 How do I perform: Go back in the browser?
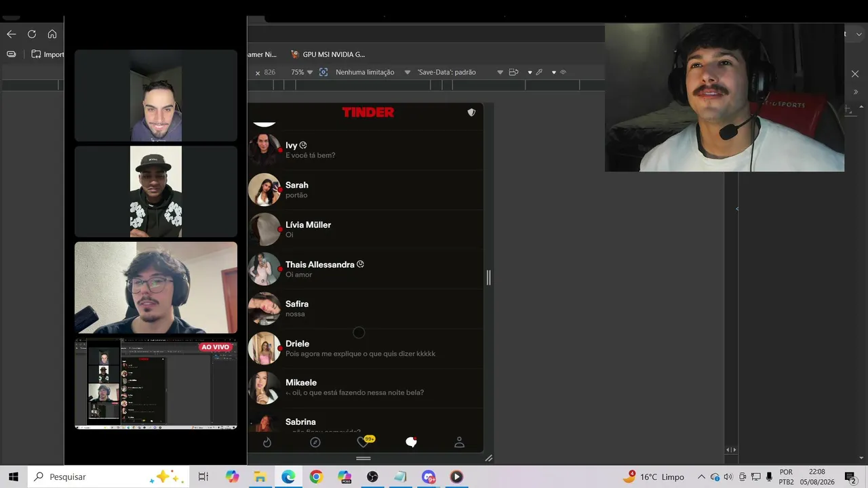pyautogui.click(x=11, y=34)
